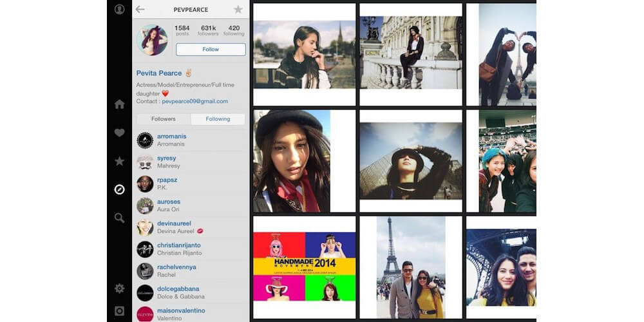Open the maisonvalentino profile link
Viewport: 644px width, 322px height.
click(181, 310)
